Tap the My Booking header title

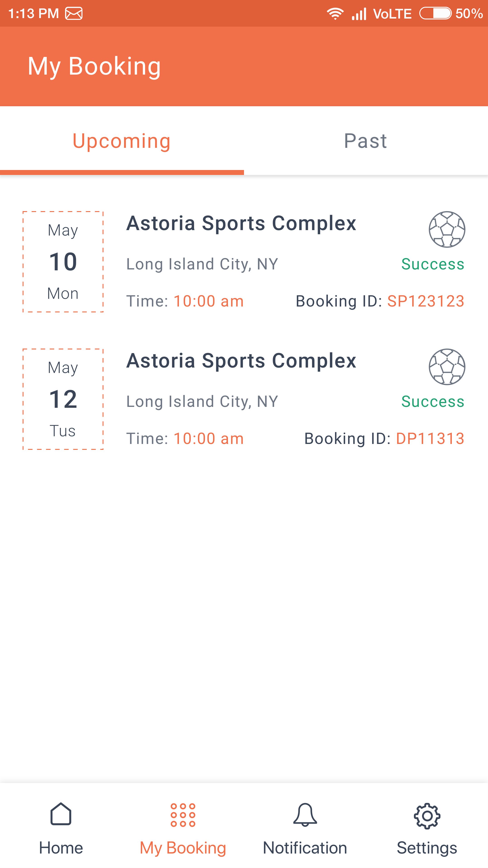tap(94, 66)
